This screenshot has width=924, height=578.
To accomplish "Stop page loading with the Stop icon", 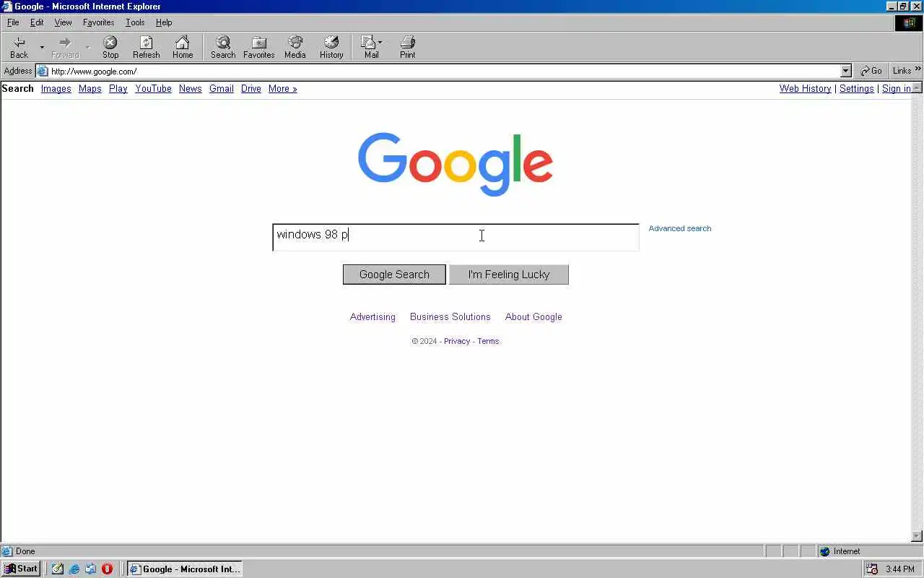I will [110, 48].
